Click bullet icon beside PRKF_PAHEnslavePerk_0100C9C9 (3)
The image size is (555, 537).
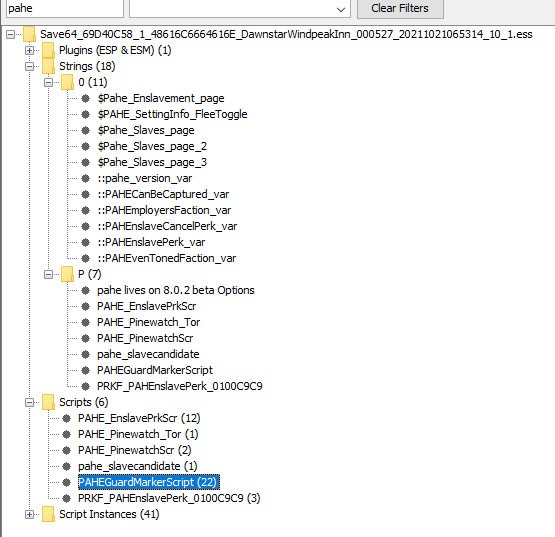tap(66, 498)
